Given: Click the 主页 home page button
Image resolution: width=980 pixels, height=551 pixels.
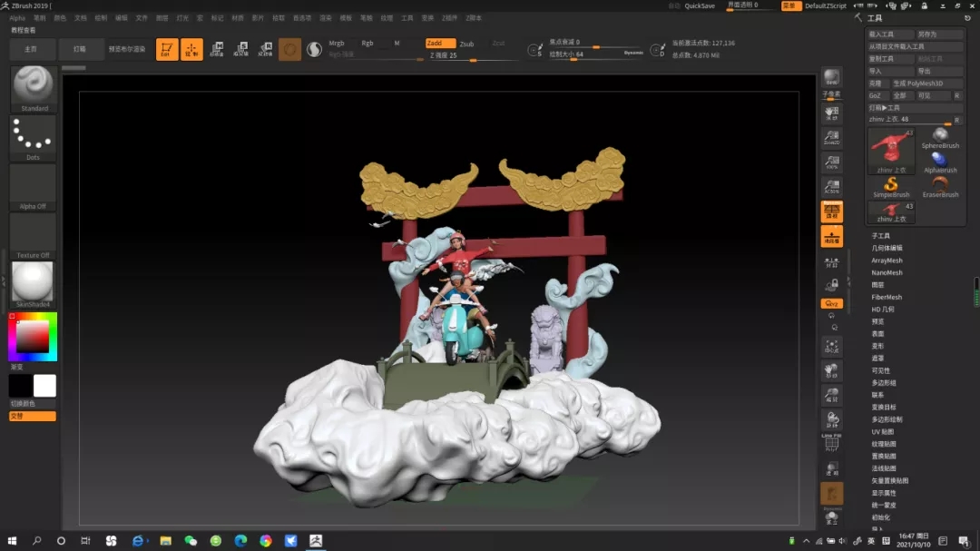Looking at the screenshot, I should 31,49.
